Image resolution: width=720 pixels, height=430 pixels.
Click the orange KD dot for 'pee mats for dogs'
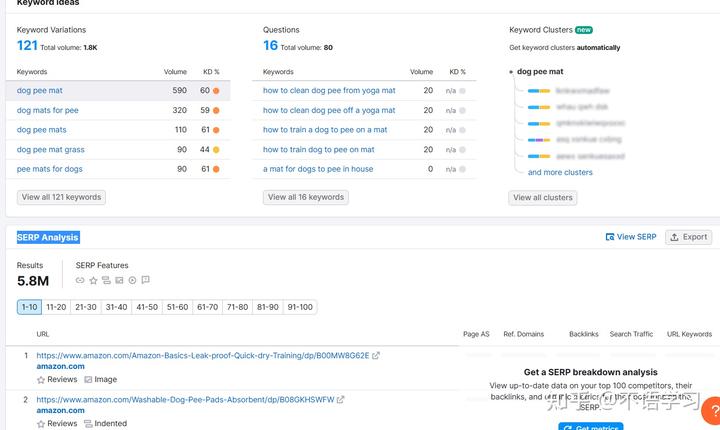216,169
